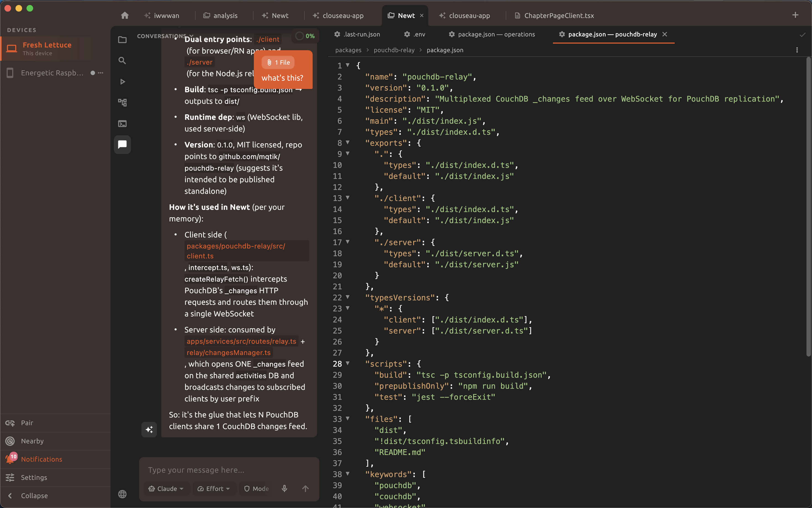Open the Claude model dropdown
Viewport: 812px width, 508px height.
(x=167, y=488)
